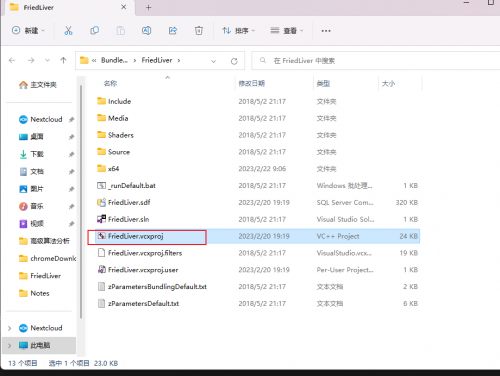Open chromeDownk folder in sidebar
The image size is (500, 376).
pyautogui.click(x=47, y=258)
